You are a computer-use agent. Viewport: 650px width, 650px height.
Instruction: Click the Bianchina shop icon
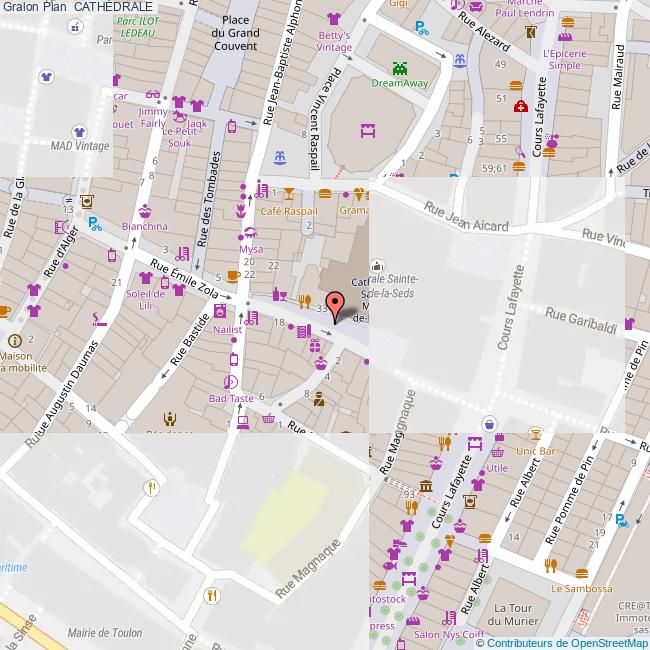pyautogui.click(x=145, y=210)
